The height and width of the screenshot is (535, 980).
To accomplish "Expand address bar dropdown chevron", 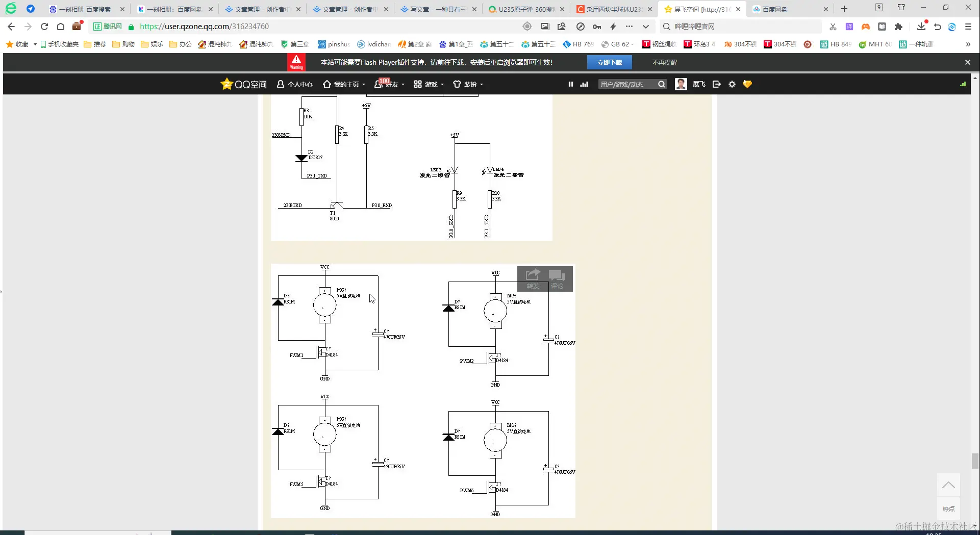I will point(646,27).
